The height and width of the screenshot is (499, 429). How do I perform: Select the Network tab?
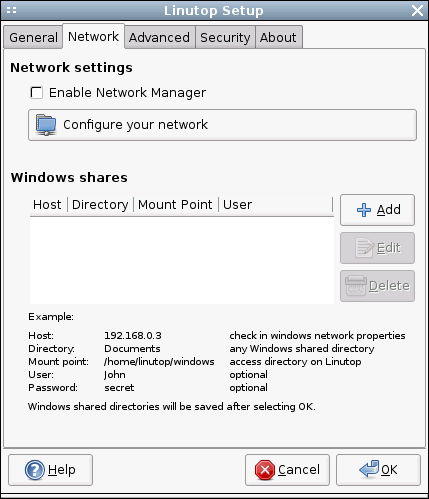[x=93, y=36]
